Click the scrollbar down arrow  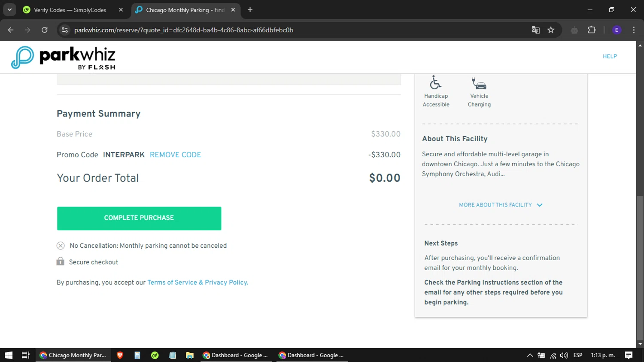click(x=640, y=344)
